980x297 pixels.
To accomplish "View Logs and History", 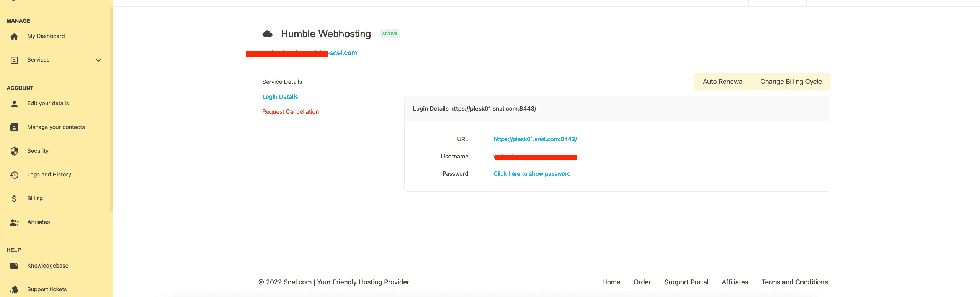I will pos(49,175).
